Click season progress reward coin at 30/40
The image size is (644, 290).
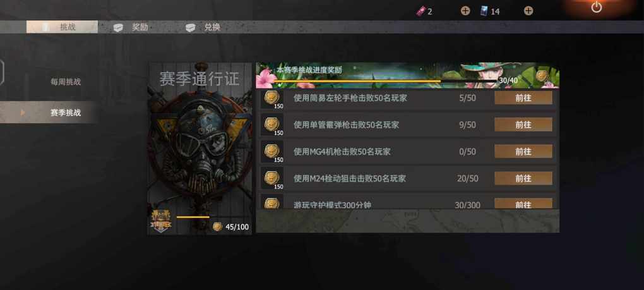(542, 76)
